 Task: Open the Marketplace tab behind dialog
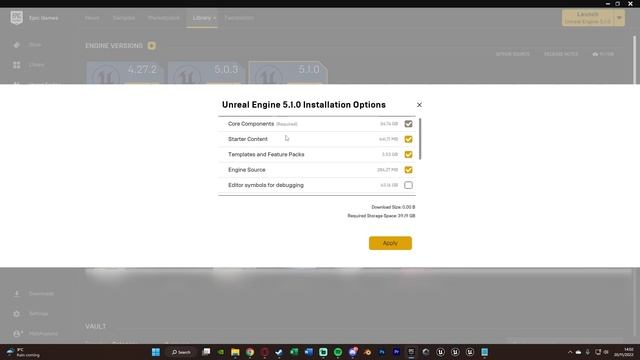[x=164, y=18]
